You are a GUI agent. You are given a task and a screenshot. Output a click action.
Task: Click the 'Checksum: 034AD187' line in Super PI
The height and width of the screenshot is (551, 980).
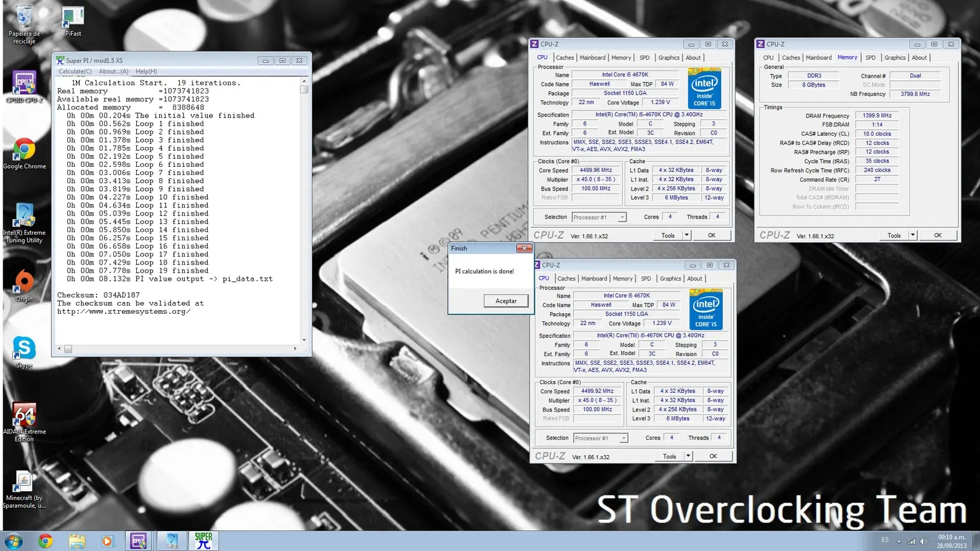pyautogui.click(x=98, y=295)
